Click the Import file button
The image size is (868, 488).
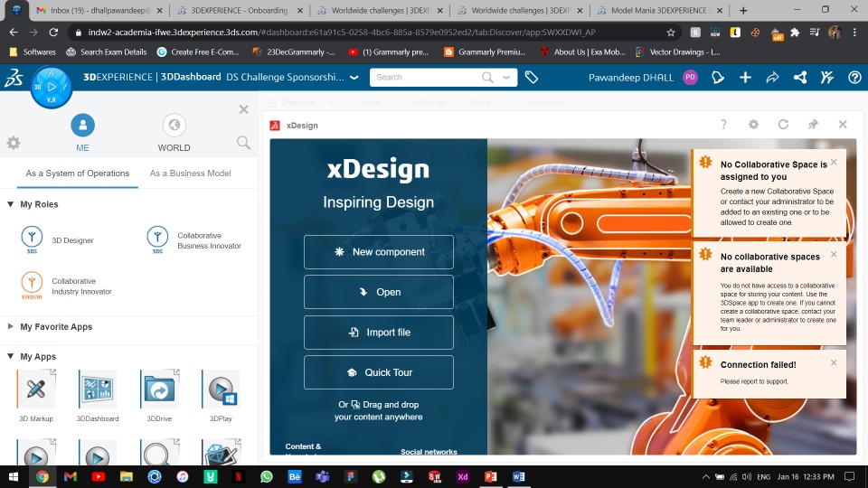tap(379, 332)
